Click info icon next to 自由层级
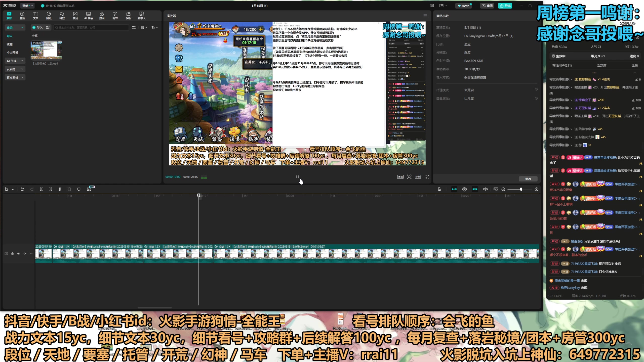644x362 pixels. (536, 98)
